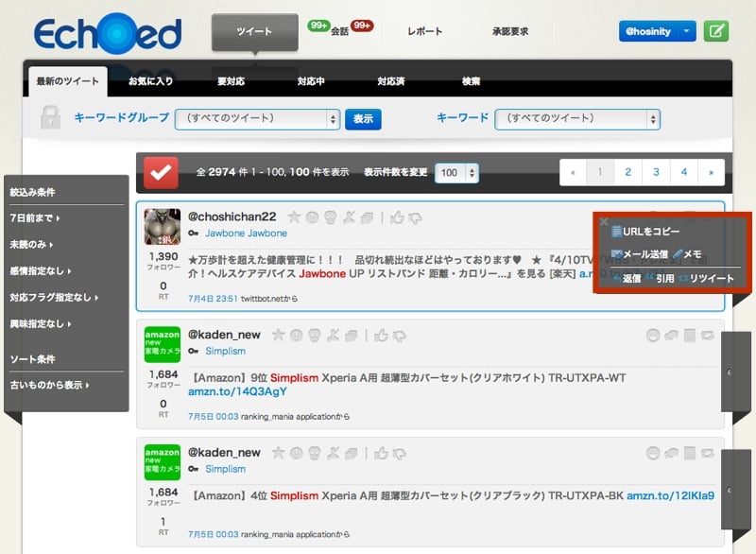Toggle thumbs down on the 9位 Simplism tweet
The image size is (756, 554).
(399, 336)
